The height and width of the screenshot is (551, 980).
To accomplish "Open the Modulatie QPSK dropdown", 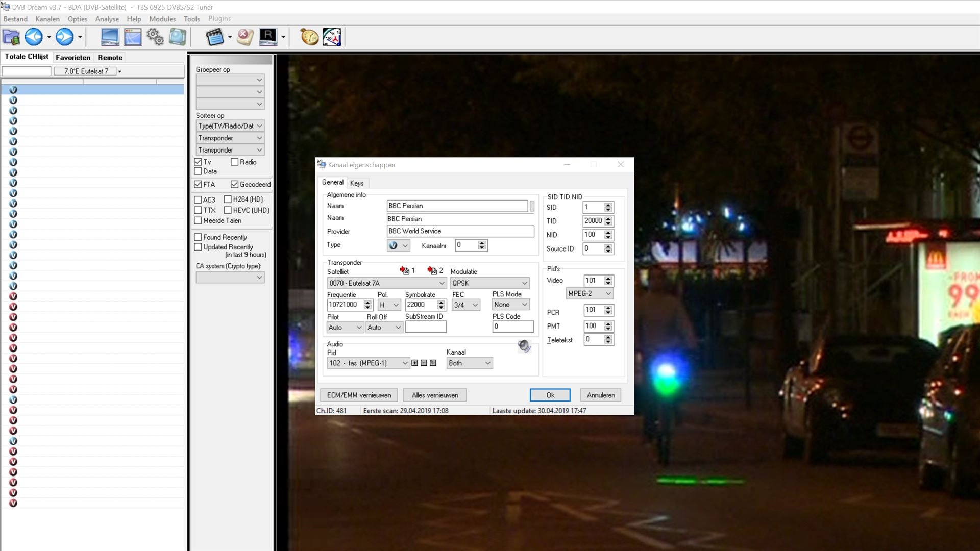I will (489, 283).
